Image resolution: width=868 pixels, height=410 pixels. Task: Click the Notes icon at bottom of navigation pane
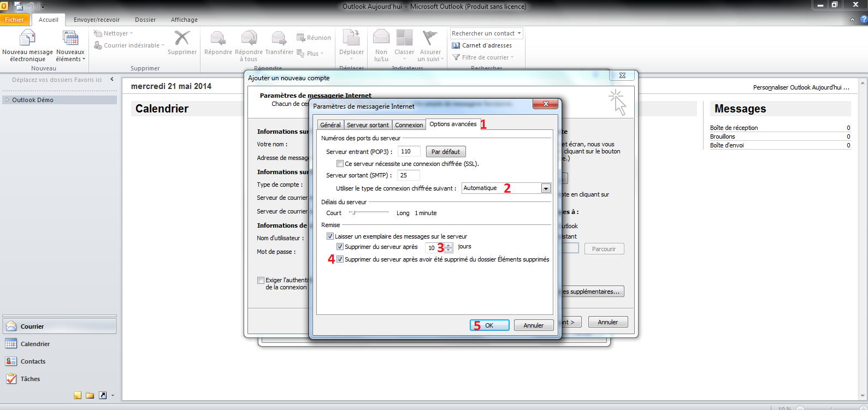coord(78,395)
